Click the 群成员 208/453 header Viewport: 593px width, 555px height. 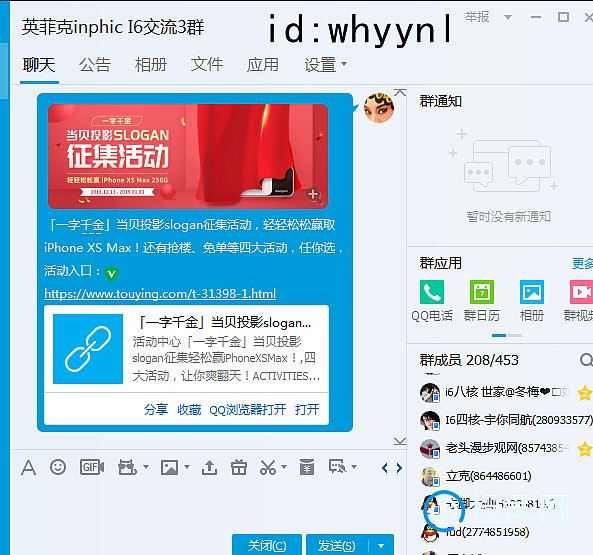[469, 360]
